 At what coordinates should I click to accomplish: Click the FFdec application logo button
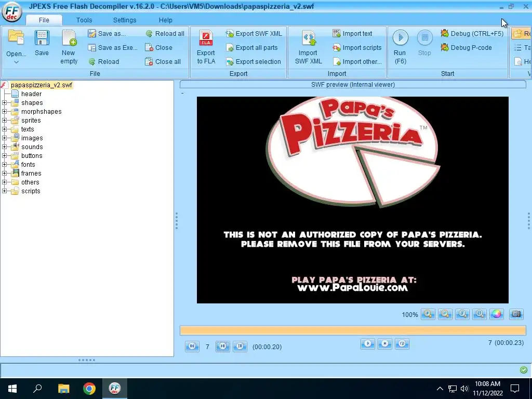pos(12,12)
